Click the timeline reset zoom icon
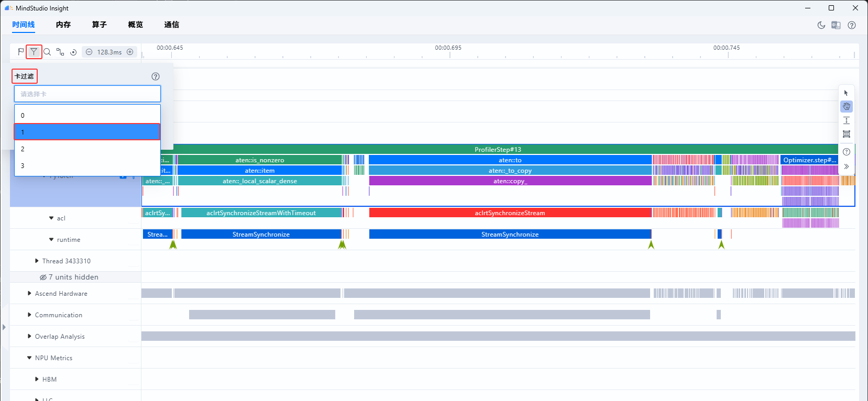The width and height of the screenshot is (868, 401). 73,52
